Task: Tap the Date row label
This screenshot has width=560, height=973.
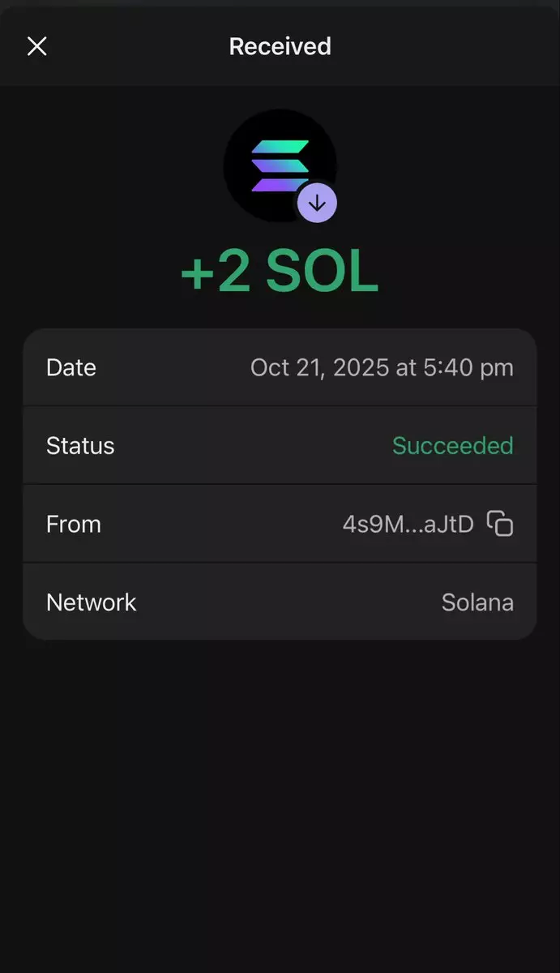Action: click(71, 367)
